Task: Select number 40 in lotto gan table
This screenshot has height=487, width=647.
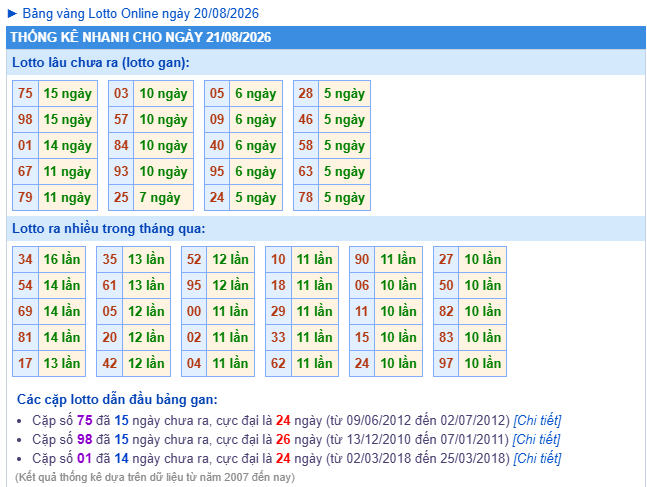Action: [217, 145]
